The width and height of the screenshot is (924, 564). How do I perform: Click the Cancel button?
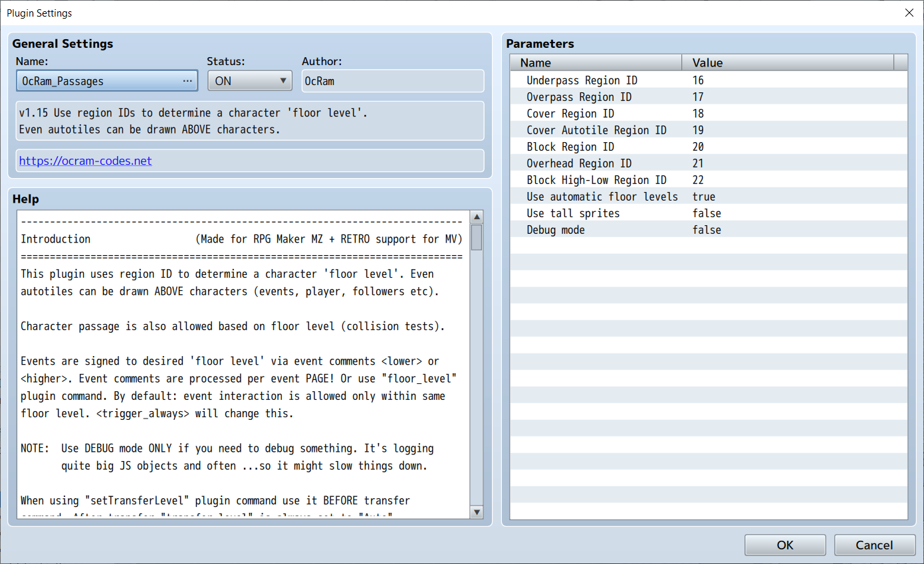874,545
